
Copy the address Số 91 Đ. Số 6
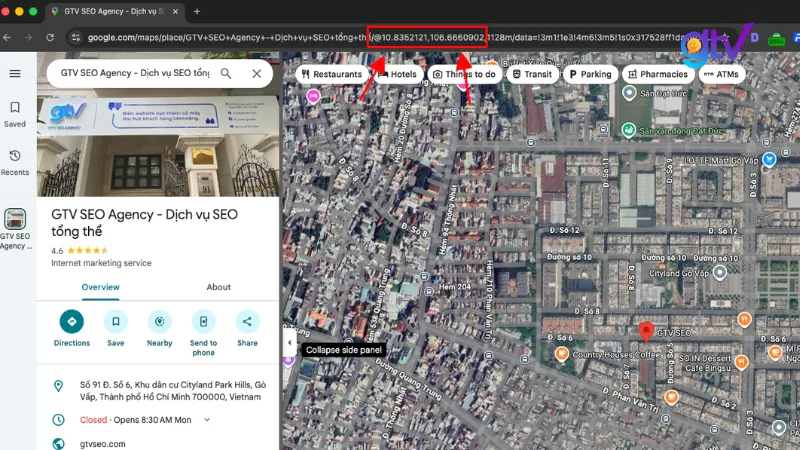coord(172,391)
